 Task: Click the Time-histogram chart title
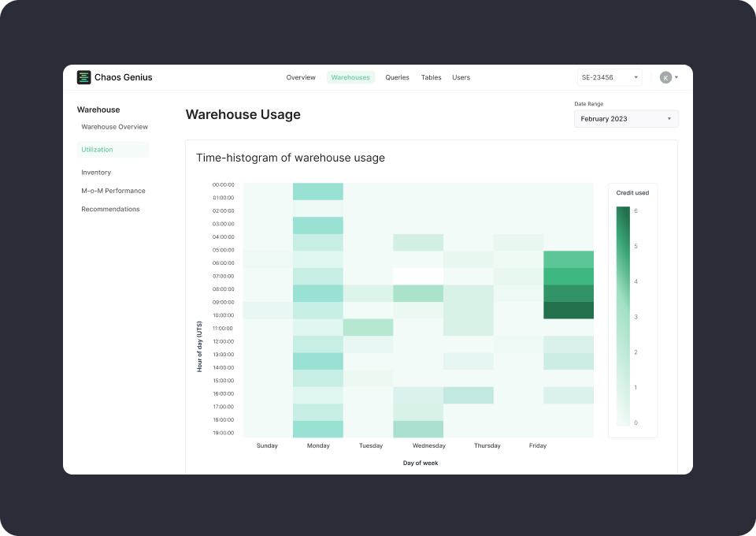click(291, 158)
